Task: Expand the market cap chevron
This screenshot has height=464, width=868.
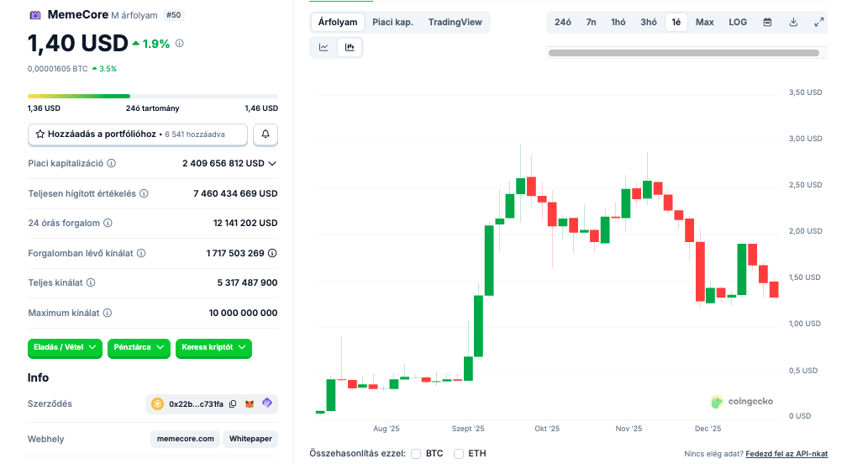Action: tap(272, 163)
